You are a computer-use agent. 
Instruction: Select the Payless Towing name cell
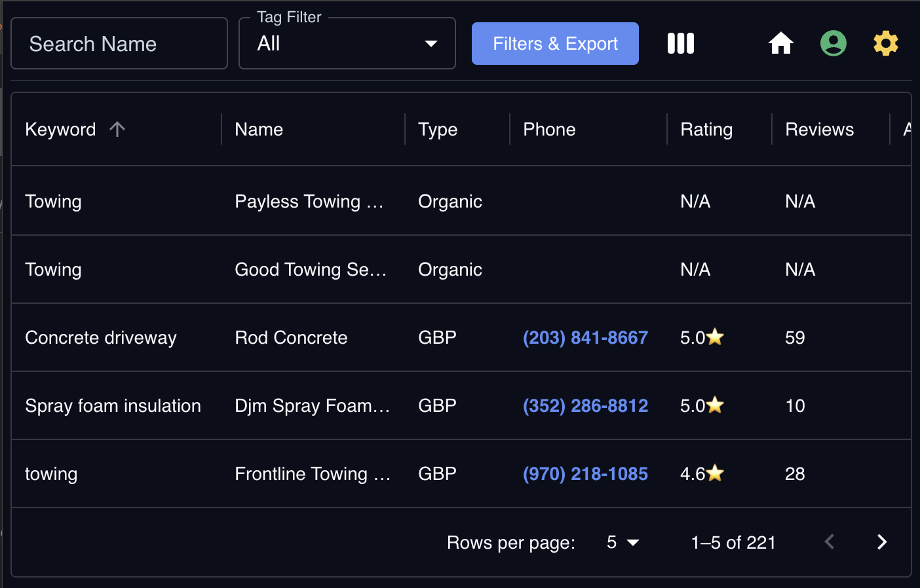pyautogui.click(x=309, y=202)
